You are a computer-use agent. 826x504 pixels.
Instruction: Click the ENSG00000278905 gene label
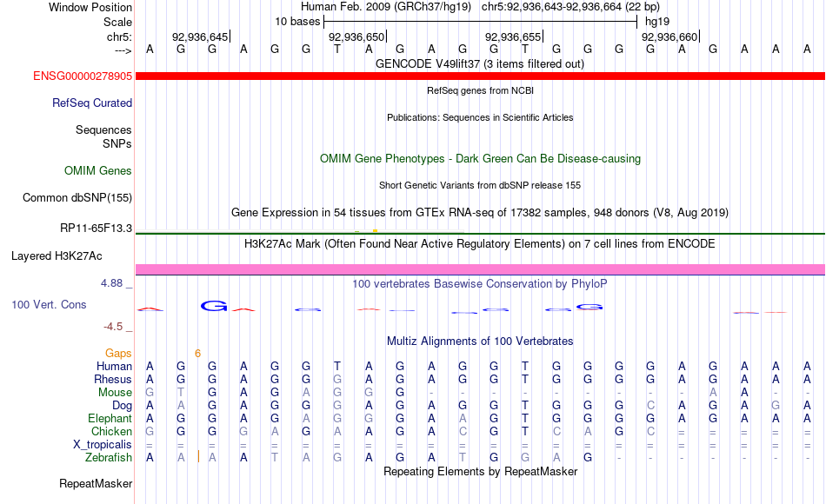(x=83, y=76)
